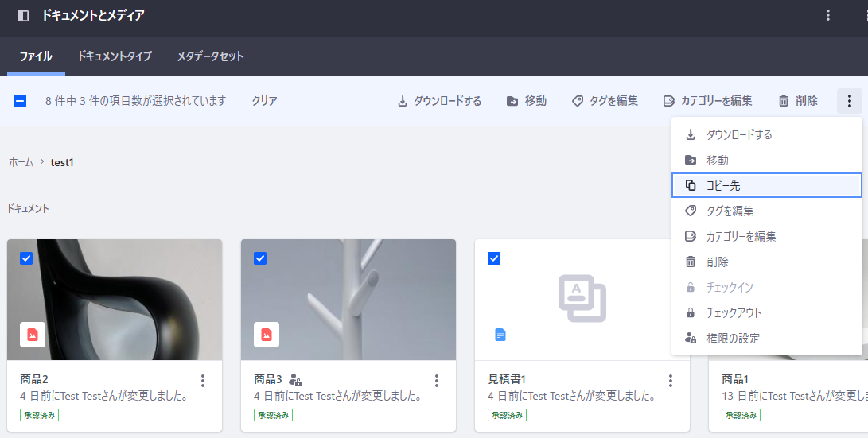Click the toolbar ダウンロードする button
This screenshot has height=438, width=868.
(x=439, y=101)
